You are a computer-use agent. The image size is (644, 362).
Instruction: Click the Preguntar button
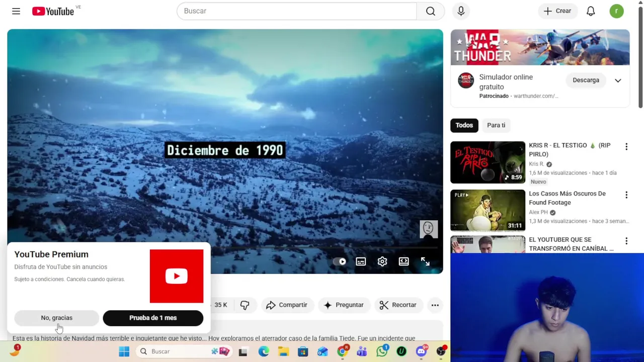click(344, 305)
